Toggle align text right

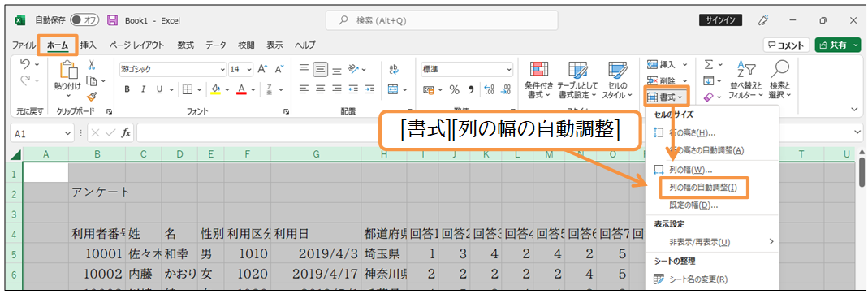(337, 89)
